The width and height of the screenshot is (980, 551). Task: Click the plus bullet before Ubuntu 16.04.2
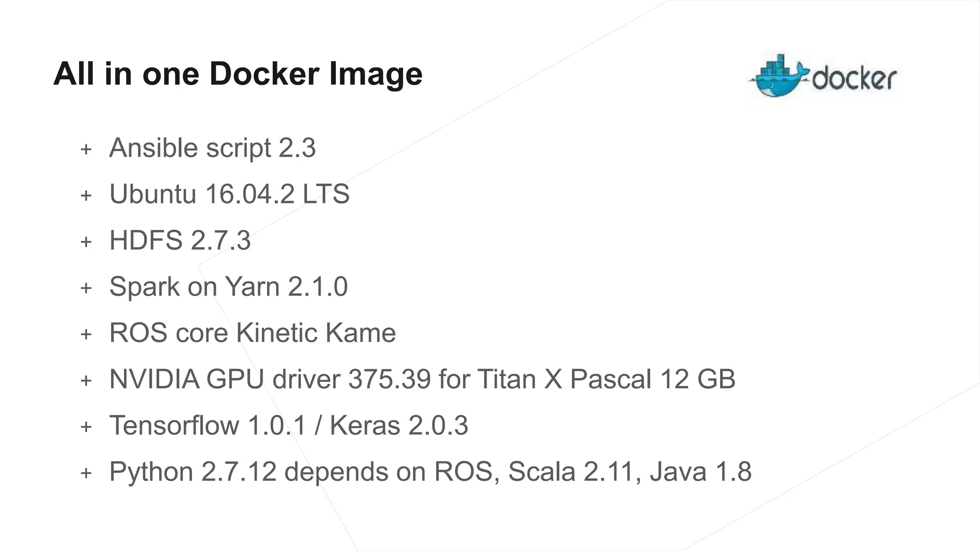click(x=86, y=196)
